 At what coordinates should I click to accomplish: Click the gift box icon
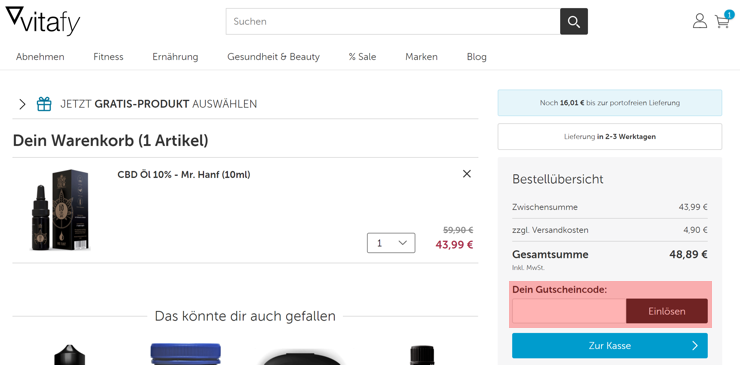click(44, 104)
